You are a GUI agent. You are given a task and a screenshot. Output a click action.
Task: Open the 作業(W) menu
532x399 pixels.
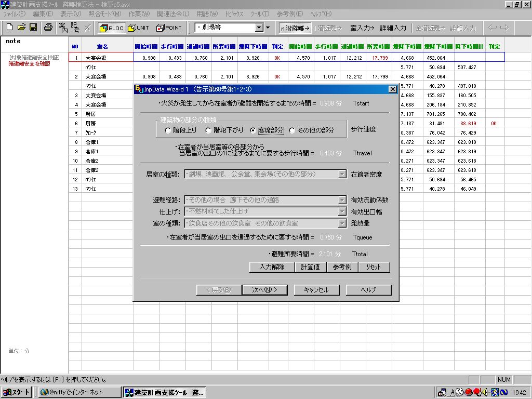click(139, 14)
